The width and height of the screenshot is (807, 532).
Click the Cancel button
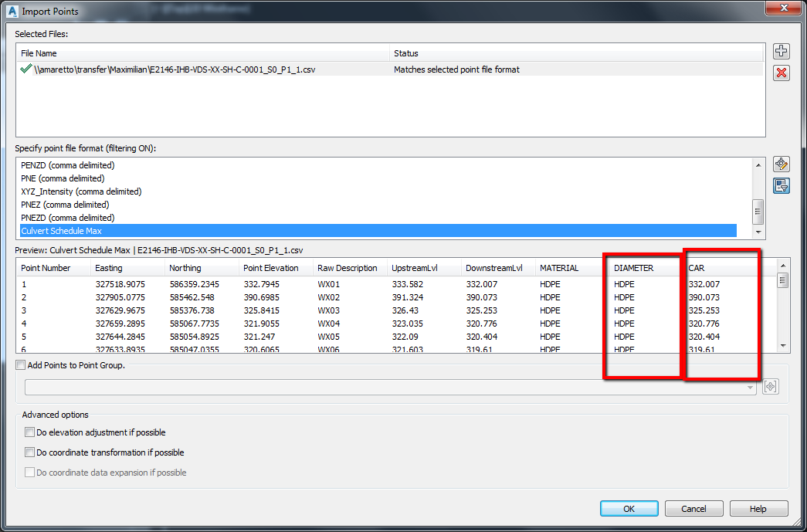pos(693,508)
